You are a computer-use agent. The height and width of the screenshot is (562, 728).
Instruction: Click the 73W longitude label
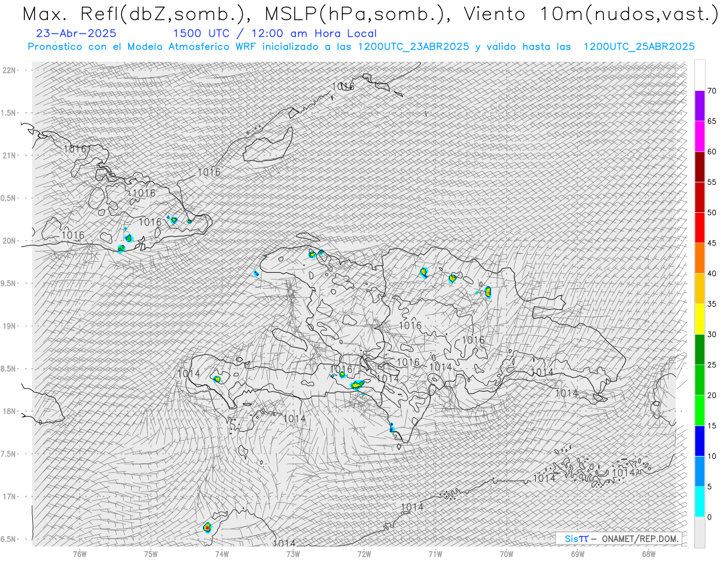(293, 554)
